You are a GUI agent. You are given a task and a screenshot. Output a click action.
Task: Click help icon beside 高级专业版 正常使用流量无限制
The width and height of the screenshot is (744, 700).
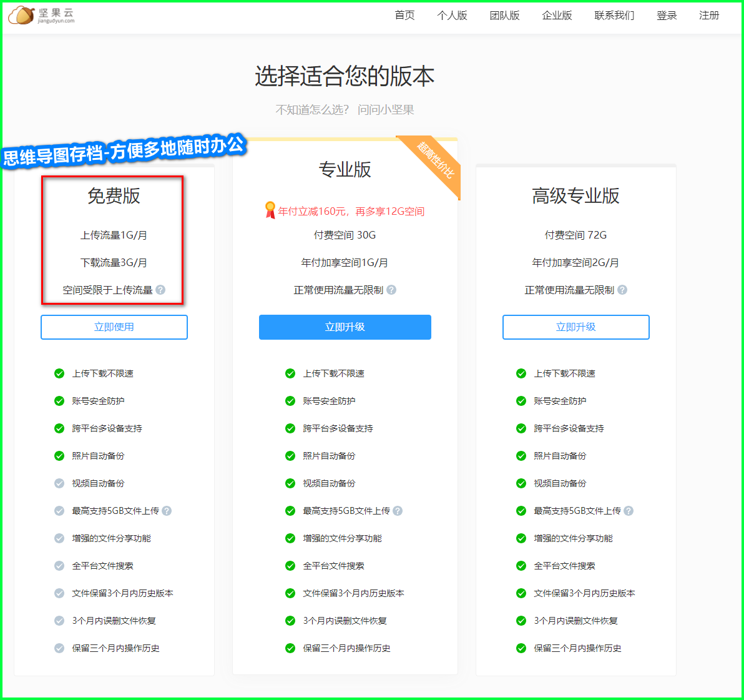(x=622, y=290)
